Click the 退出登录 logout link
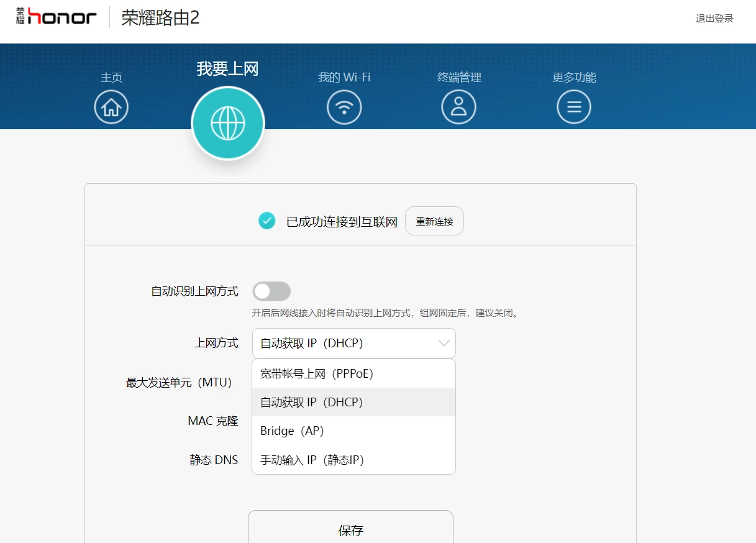 pos(714,19)
